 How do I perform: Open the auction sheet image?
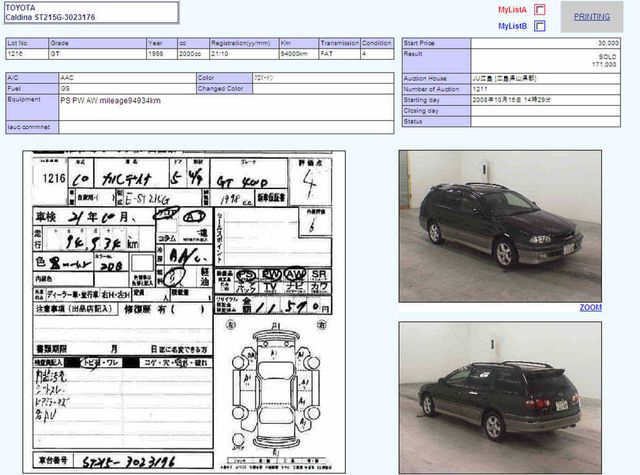(184, 312)
